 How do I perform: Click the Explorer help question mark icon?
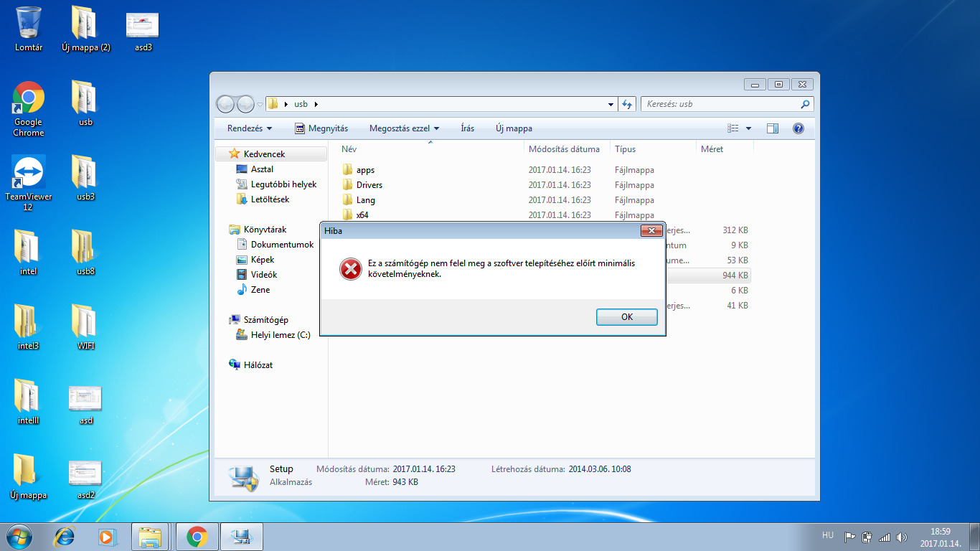coord(798,128)
